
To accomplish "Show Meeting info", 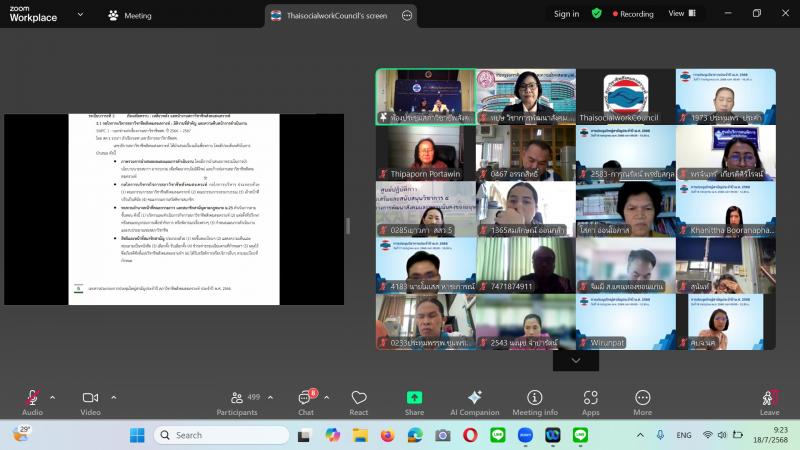I will click(x=535, y=403).
